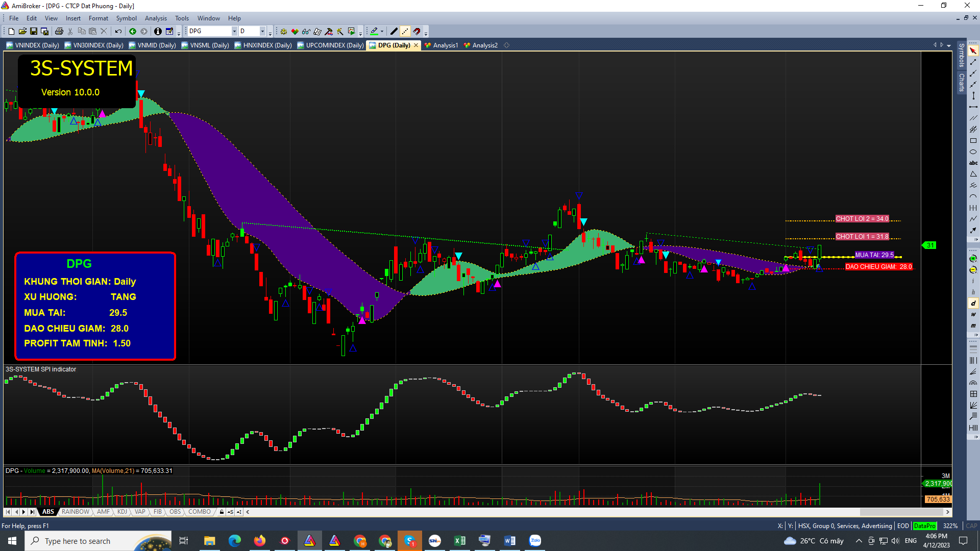Toggle the daily interval 'd' button
The width and height of the screenshot is (980, 551).
pyautogui.click(x=973, y=303)
